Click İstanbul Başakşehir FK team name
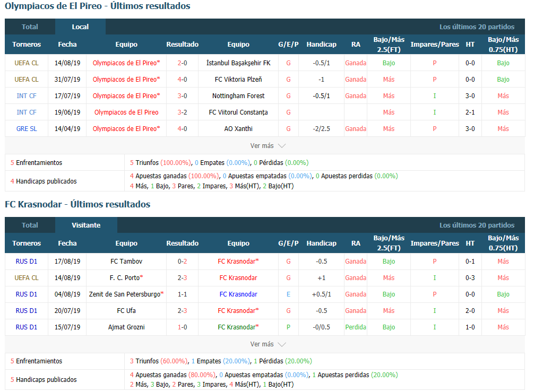The height and width of the screenshot is (392, 534). tap(238, 63)
